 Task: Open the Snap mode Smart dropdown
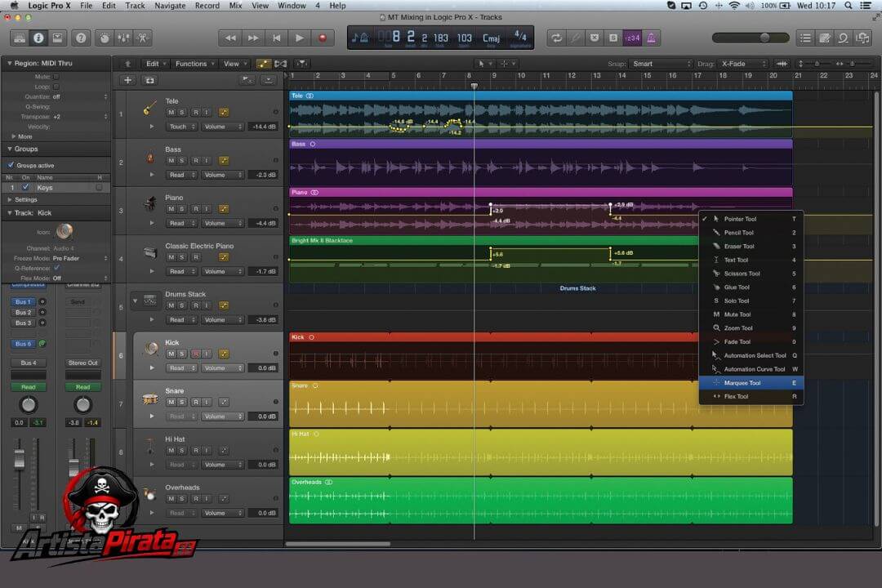pyautogui.click(x=661, y=65)
